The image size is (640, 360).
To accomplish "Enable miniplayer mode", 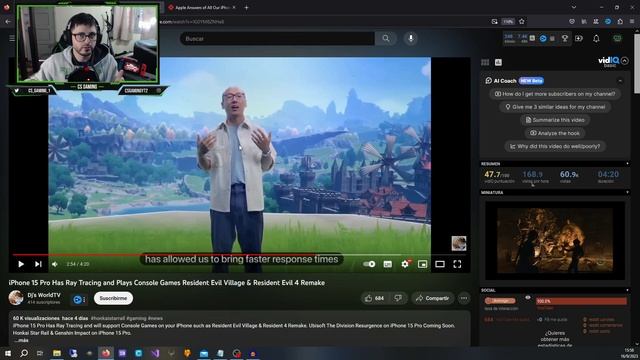I will [x=422, y=264].
